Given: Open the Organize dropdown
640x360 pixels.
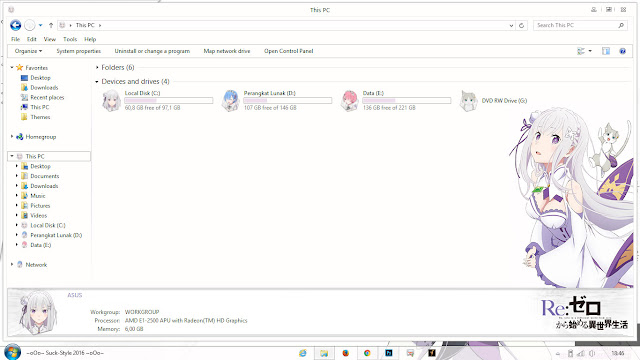Looking at the screenshot, I should (28, 51).
